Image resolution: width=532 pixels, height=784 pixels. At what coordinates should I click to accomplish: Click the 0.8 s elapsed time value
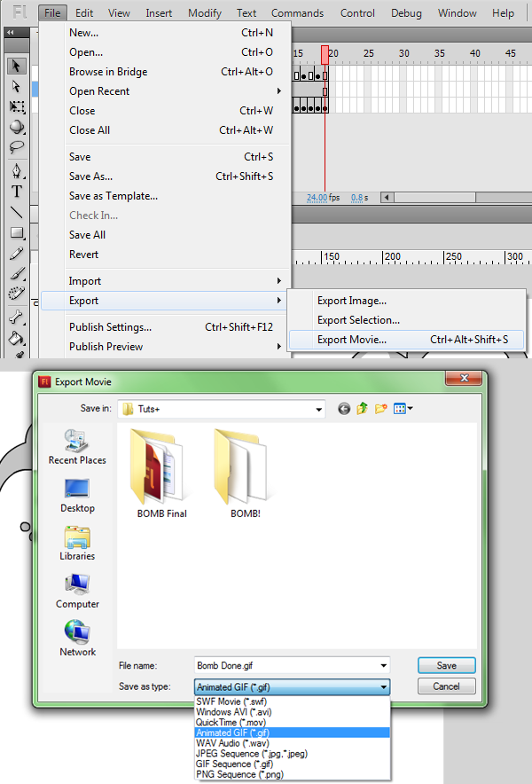[x=359, y=198]
